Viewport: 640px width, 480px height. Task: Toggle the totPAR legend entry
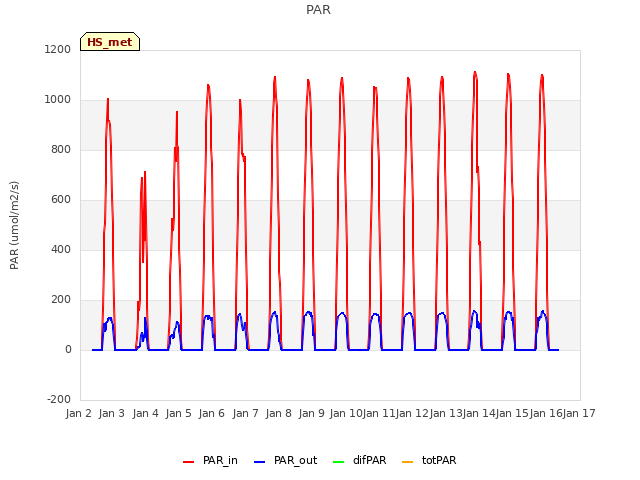(429, 460)
